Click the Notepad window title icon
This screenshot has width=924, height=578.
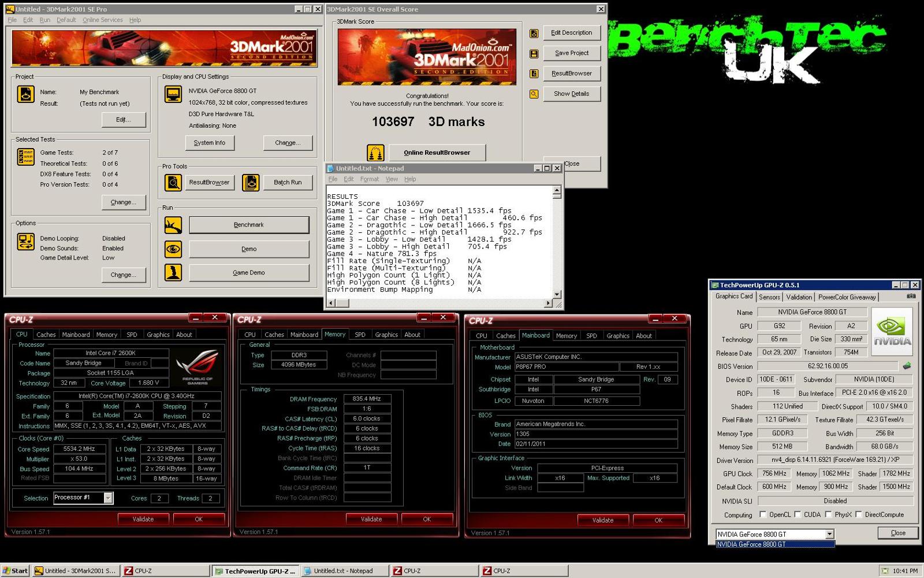tap(331, 168)
